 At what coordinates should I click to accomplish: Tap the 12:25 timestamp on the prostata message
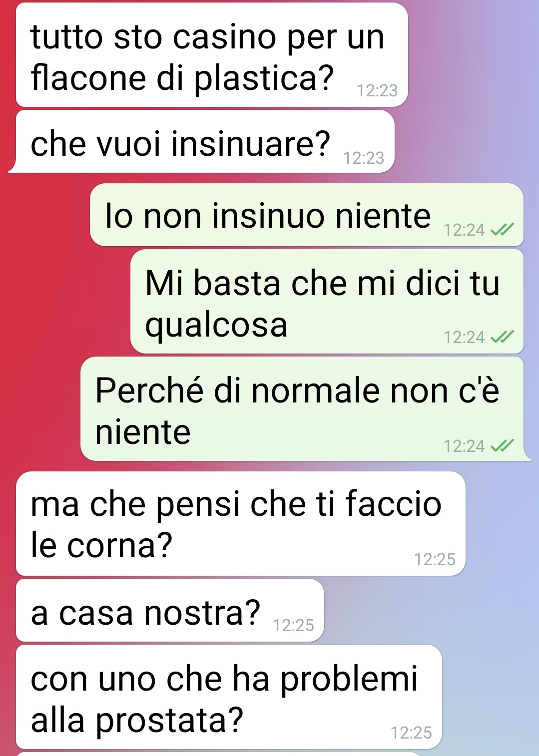point(411,733)
